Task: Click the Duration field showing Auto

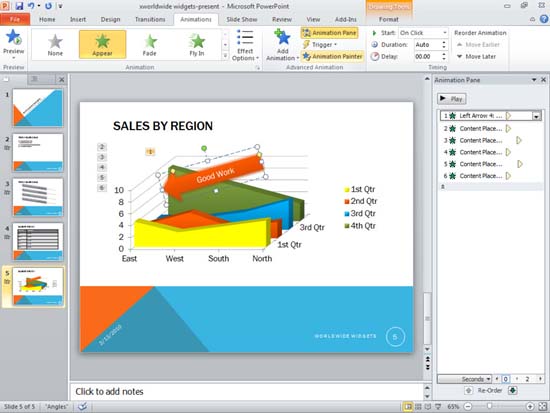Action: (427, 45)
